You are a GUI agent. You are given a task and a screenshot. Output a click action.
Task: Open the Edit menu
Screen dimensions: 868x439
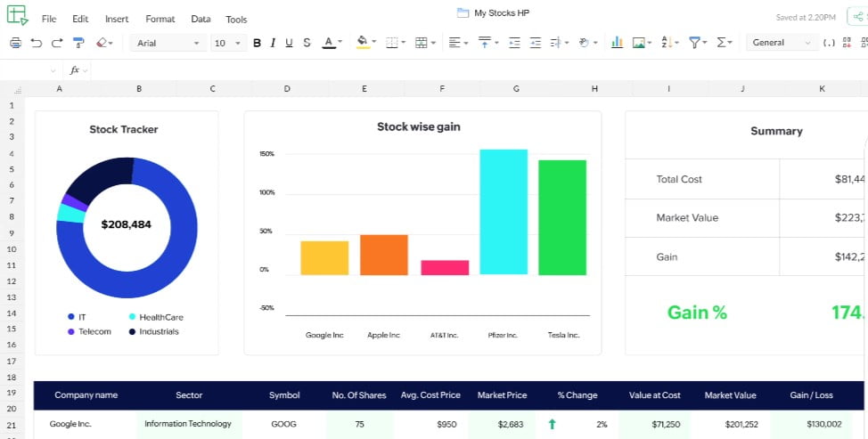click(80, 19)
